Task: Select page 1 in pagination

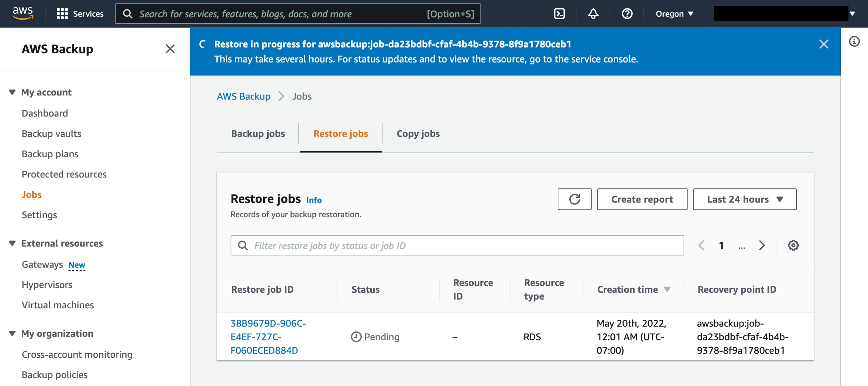Action: (x=721, y=245)
